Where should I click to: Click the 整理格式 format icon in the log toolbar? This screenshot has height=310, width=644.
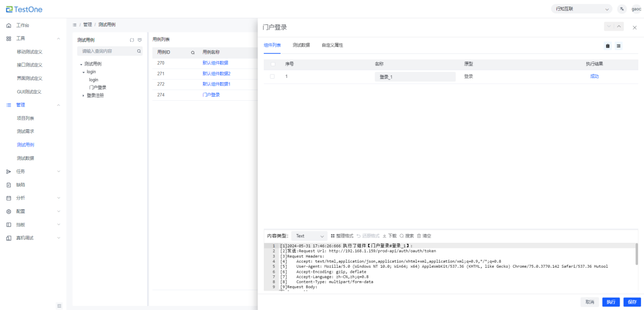pyautogui.click(x=333, y=236)
